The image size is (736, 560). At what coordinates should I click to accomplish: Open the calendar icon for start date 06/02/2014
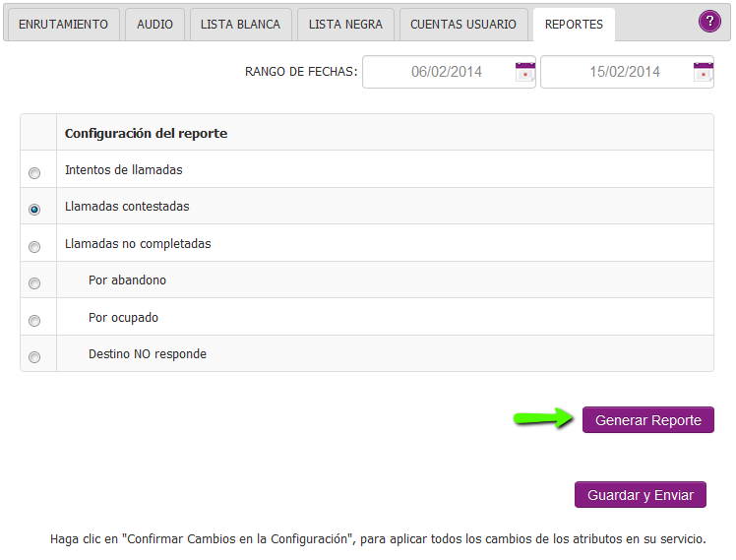point(524,72)
